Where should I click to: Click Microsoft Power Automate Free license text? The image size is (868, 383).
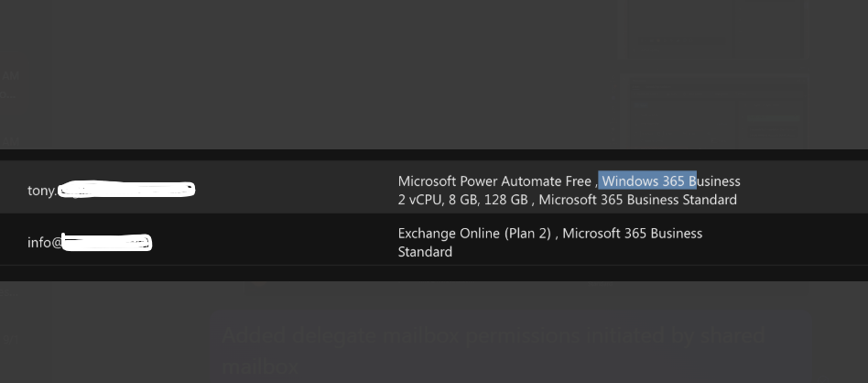coord(494,181)
